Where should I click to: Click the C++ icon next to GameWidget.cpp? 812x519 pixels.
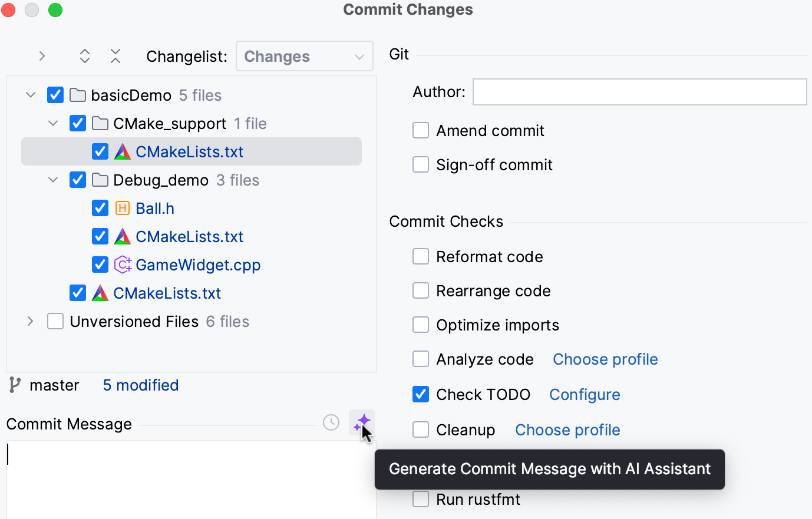123,265
